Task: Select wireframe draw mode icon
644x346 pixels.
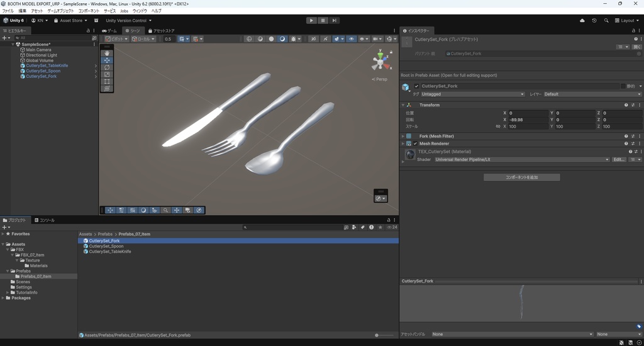Action: pos(249,39)
